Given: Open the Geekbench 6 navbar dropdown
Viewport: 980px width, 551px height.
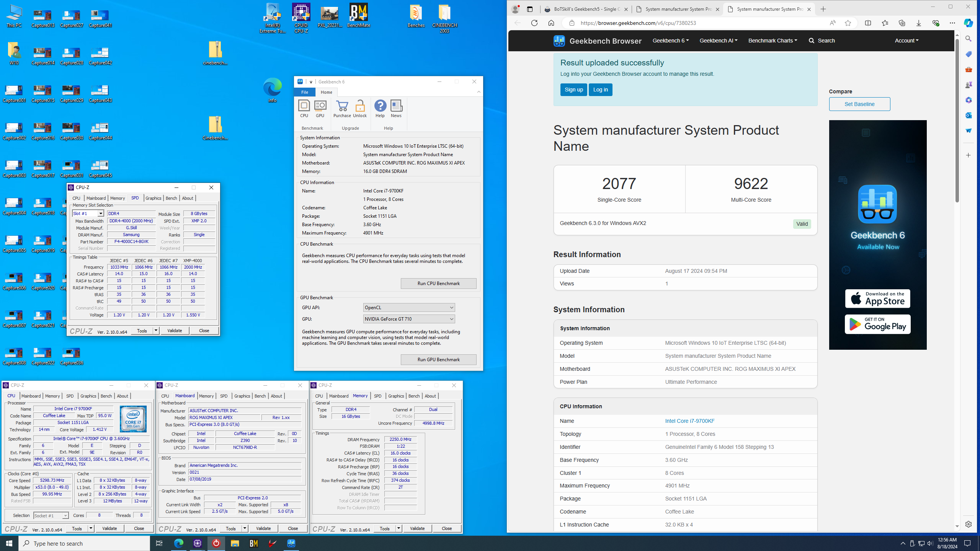Looking at the screenshot, I should point(670,41).
